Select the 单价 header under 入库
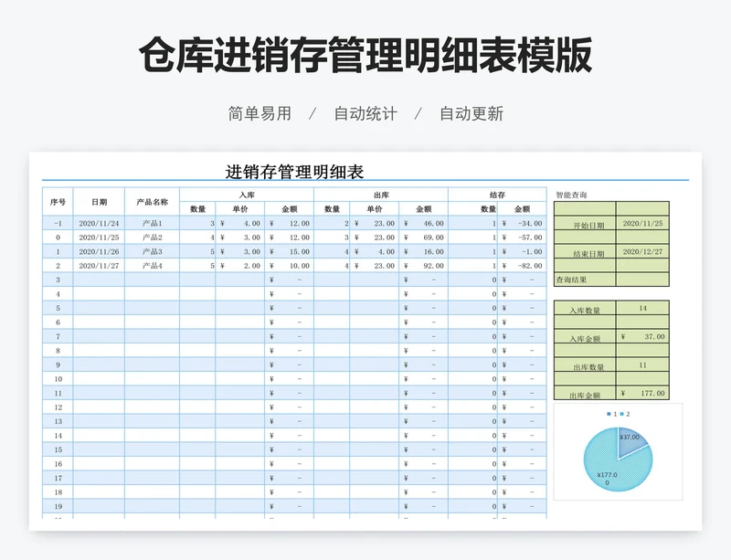 click(x=240, y=209)
